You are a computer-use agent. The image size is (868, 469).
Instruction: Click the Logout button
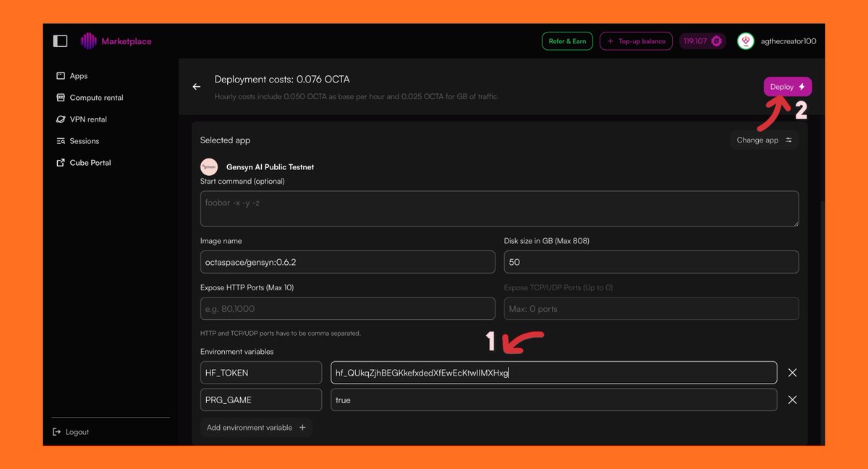pos(71,432)
